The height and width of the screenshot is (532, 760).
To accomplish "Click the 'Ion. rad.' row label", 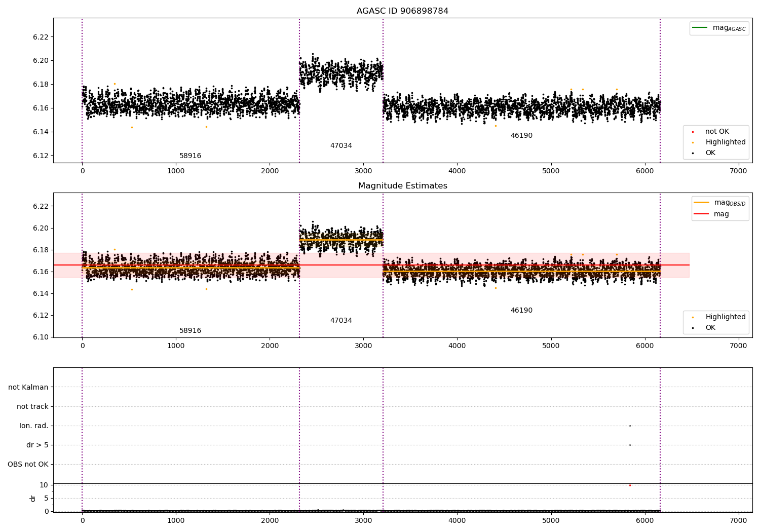I will coord(34,426).
